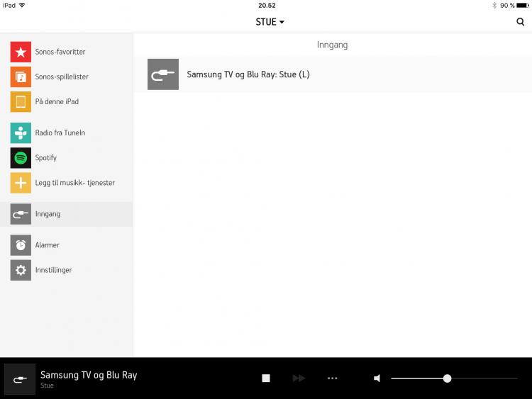The image size is (532, 399).
Task: Click the 20.52 clock in status bar
Action: coord(267,6)
